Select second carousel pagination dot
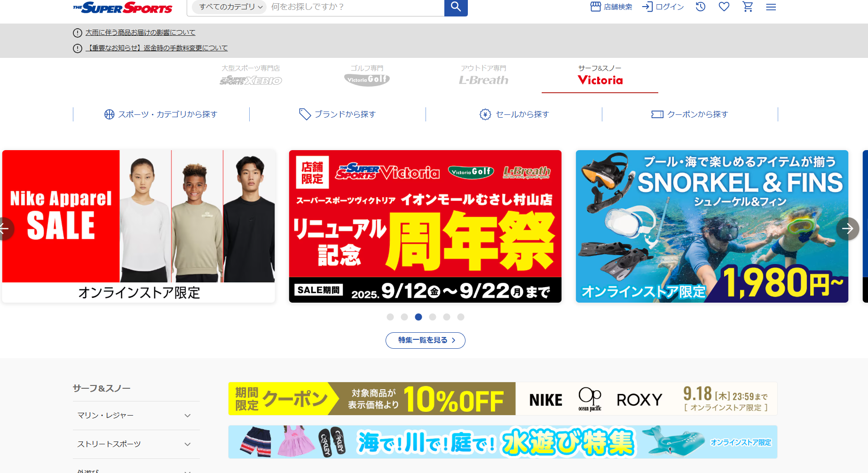The width and height of the screenshot is (868, 473). click(x=404, y=317)
